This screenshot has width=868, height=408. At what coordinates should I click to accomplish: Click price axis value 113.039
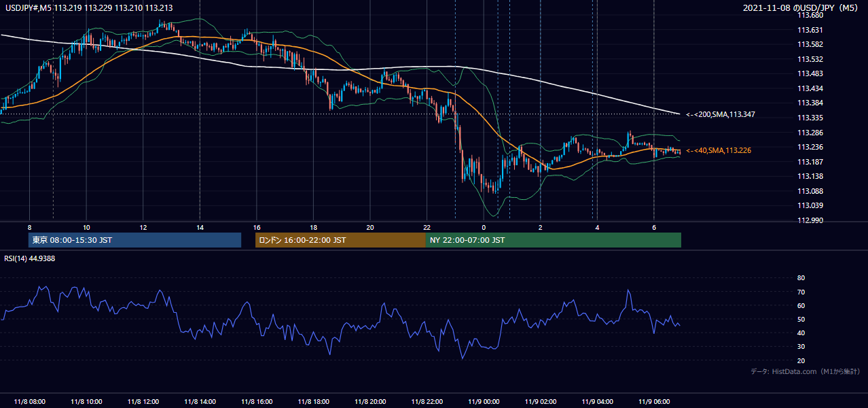point(810,205)
